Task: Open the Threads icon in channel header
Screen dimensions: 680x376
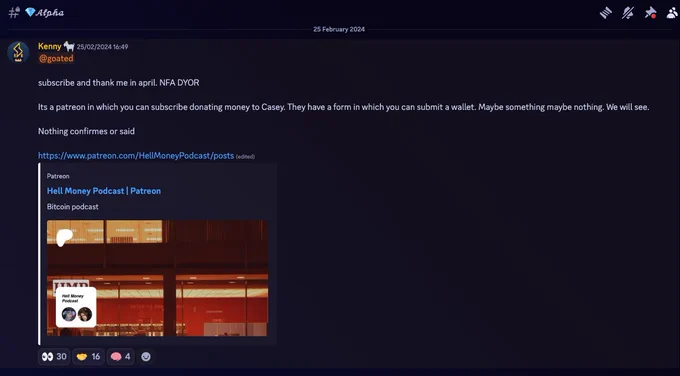Action: (x=605, y=13)
